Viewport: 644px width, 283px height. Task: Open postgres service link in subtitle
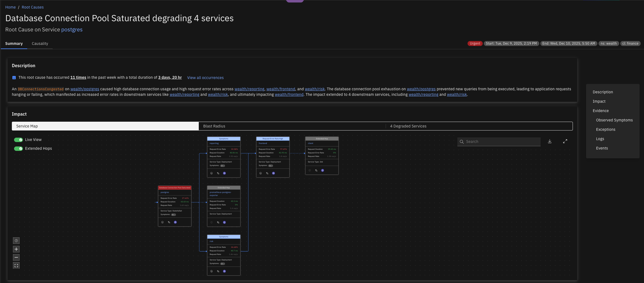click(72, 29)
